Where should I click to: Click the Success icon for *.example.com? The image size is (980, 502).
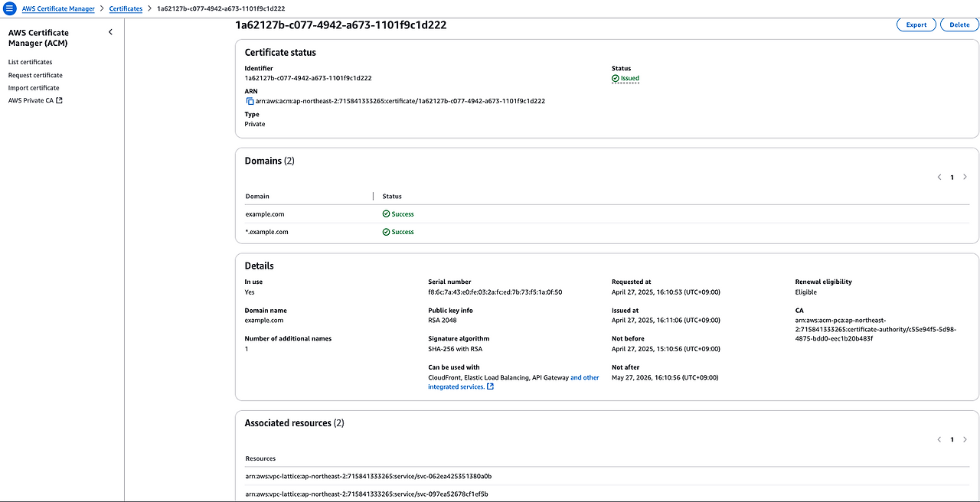click(386, 232)
